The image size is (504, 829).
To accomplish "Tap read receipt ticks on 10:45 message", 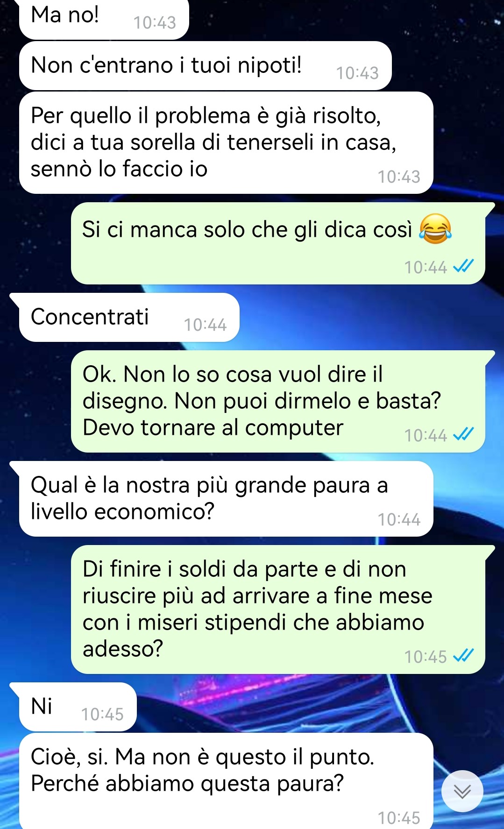I will 464,656.
